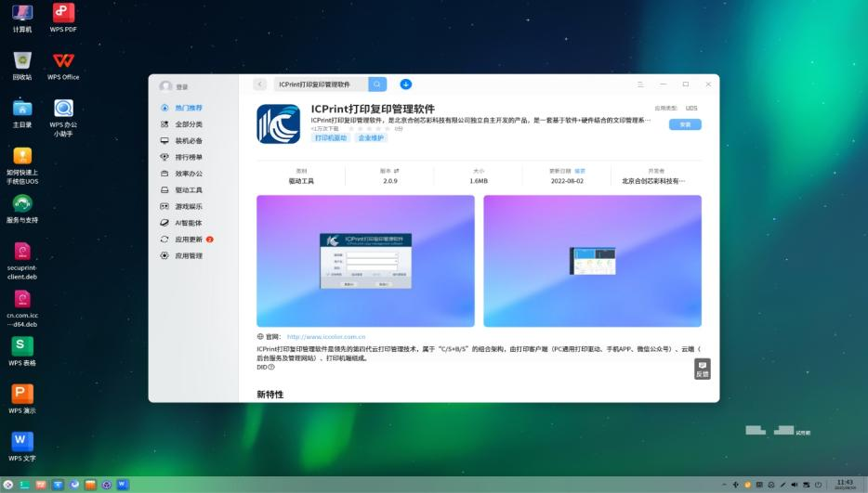This screenshot has height=493, width=868.
Task: Open the download manager arrow icon
Action: (406, 84)
